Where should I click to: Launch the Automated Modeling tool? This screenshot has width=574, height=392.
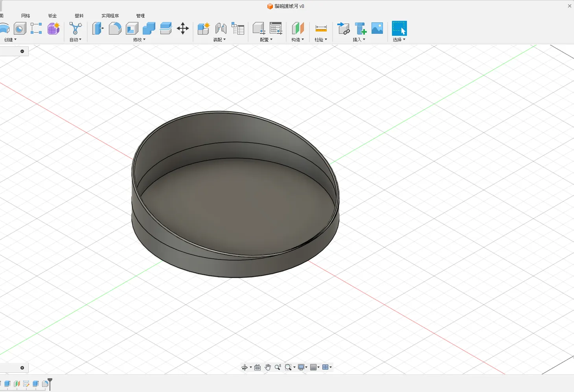pyautogui.click(x=75, y=28)
